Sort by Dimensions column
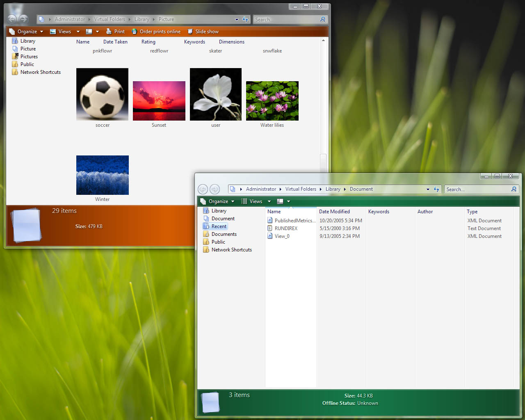The image size is (525, 420). pyautogui.click(x=232, y=42)
